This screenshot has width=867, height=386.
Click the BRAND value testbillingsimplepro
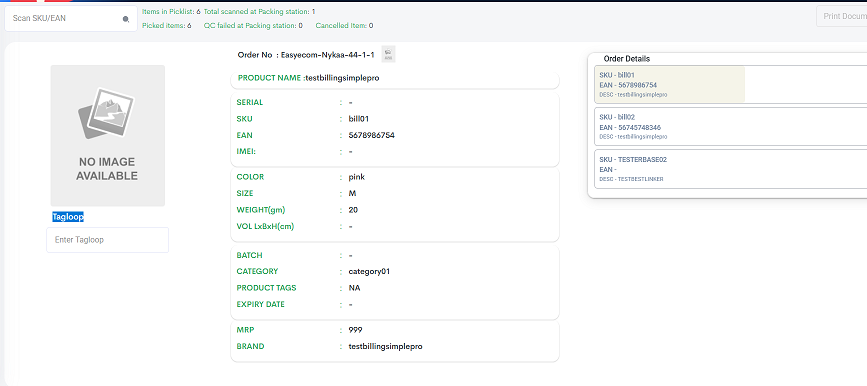(385, 346)
